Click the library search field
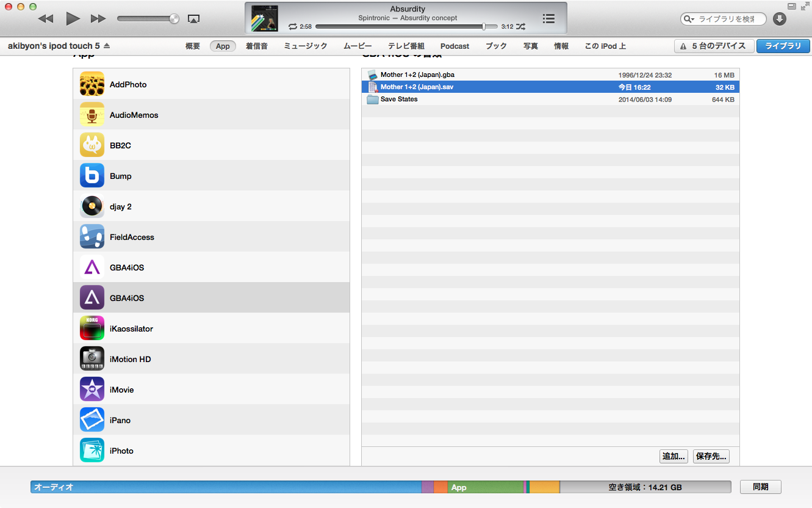This screenshot has width=812, height=508. tap(724, 19)
